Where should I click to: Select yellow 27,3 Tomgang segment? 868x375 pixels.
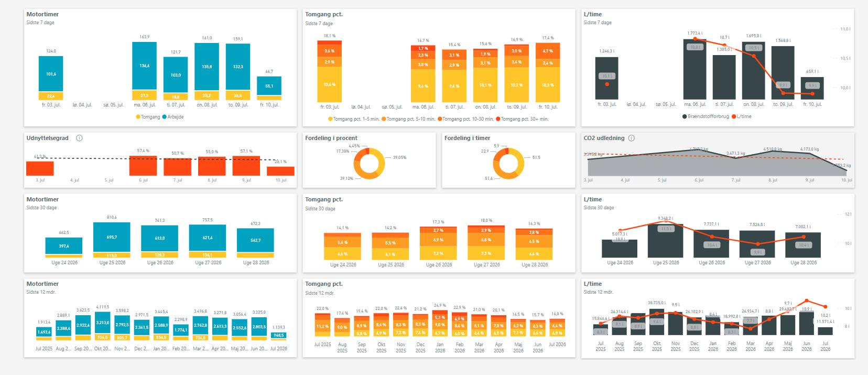click(144, 95)
